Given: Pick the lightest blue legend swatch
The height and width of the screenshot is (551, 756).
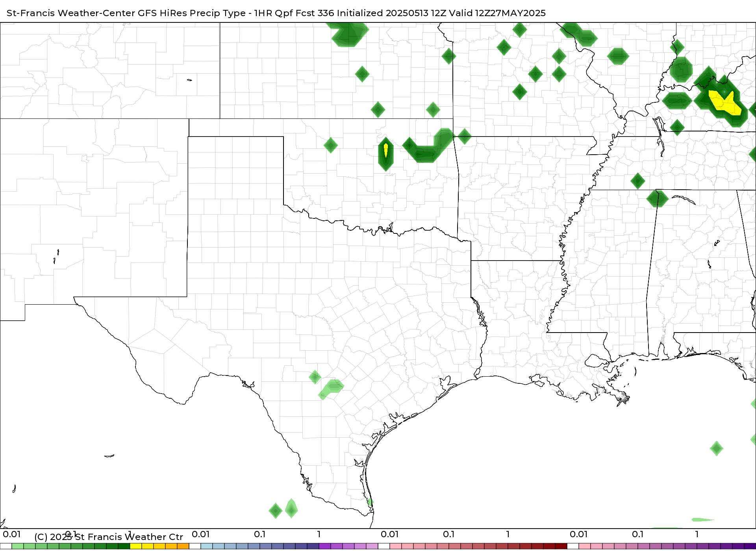Looking at the screenshot, I should [x=207, y=546].
